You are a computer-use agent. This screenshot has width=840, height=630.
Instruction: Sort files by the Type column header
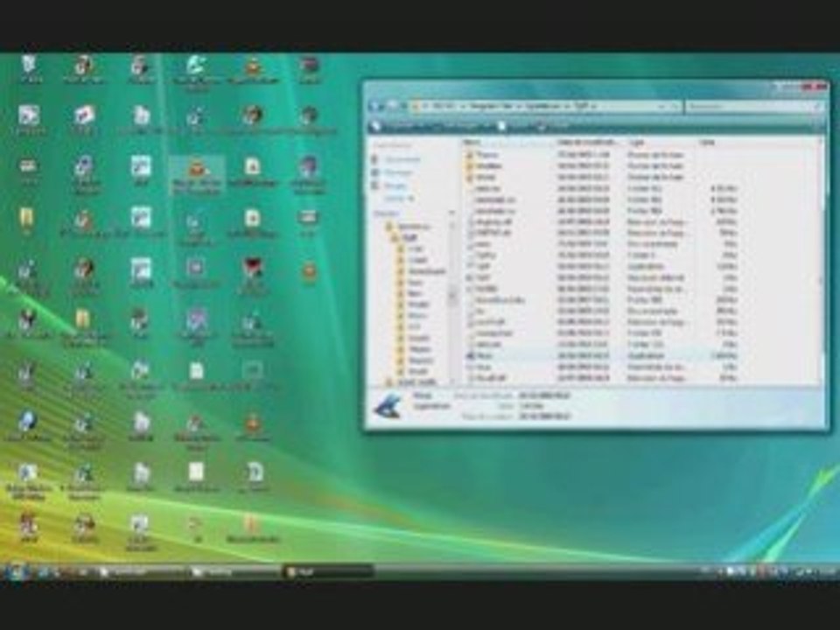(662, 143)
